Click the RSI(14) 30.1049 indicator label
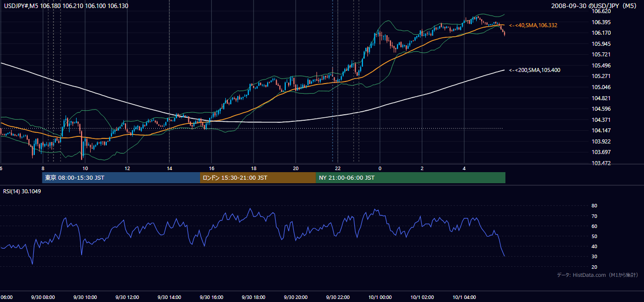This screenshot has width=644, height=302. coord(22,191)
